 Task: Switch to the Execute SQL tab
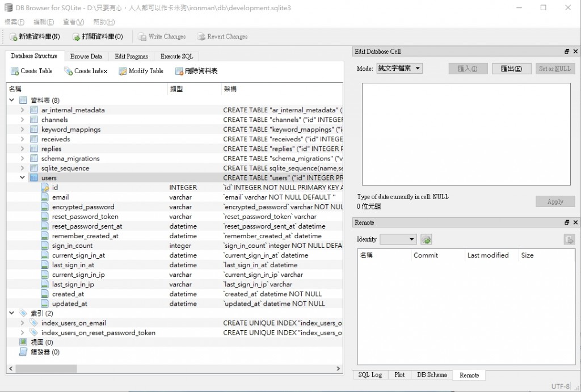pos(177,56)
